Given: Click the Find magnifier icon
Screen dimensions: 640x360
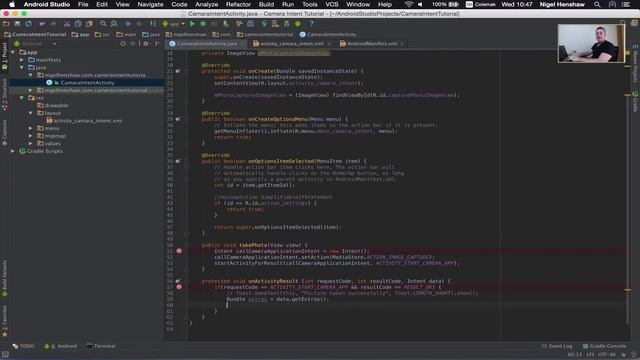Looking at the screenshot, I should pyautogui.click(x=103, y=24).
